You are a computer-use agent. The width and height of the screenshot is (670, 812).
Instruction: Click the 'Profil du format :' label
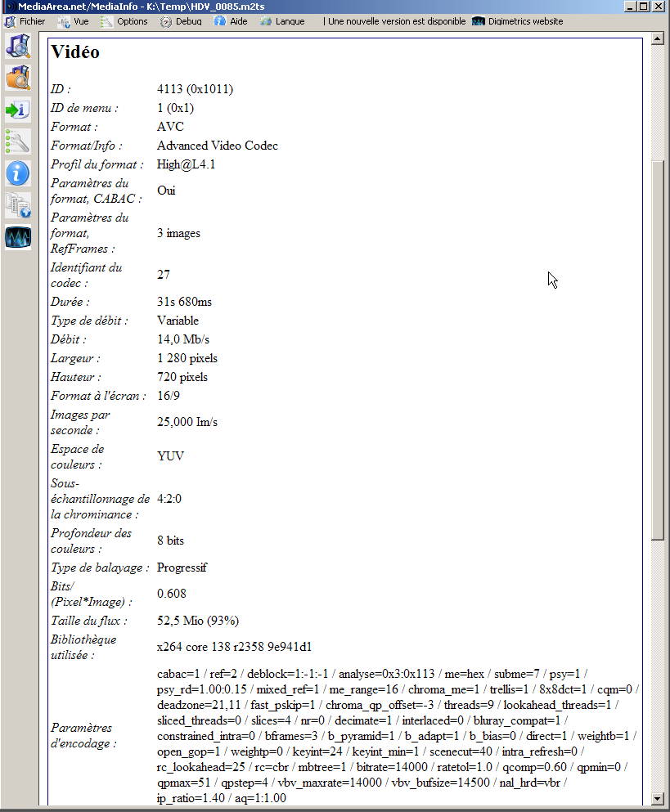[x=97, y=164]
